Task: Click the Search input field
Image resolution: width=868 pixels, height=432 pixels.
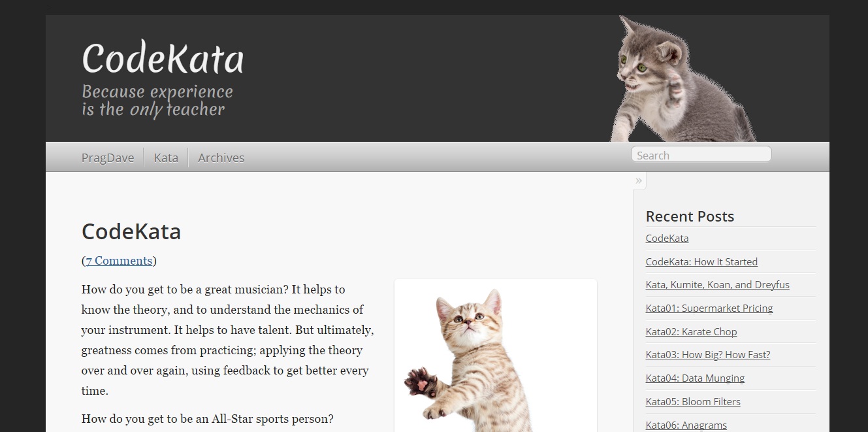Action: tap(701, 155)
